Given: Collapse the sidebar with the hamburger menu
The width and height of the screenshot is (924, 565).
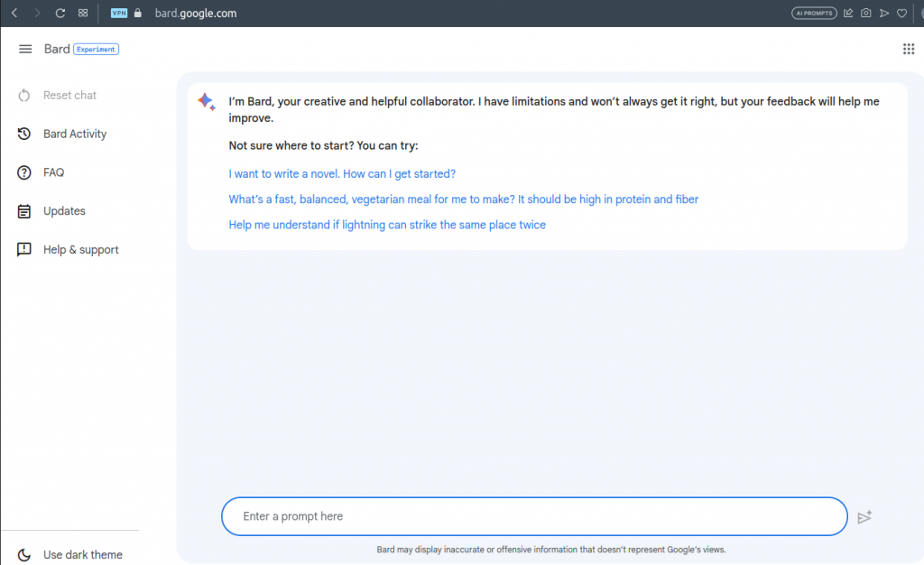Looking at the screenshot, I should tap(25, 49).
